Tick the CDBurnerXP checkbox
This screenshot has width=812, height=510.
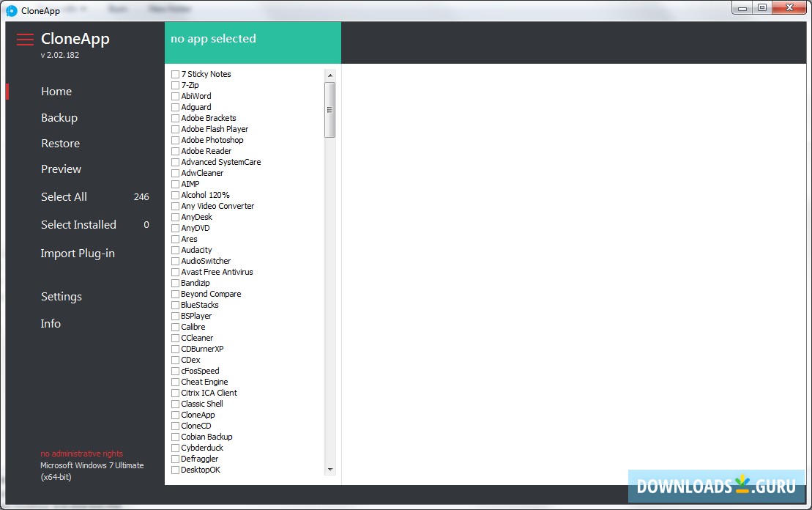[175, 350]
